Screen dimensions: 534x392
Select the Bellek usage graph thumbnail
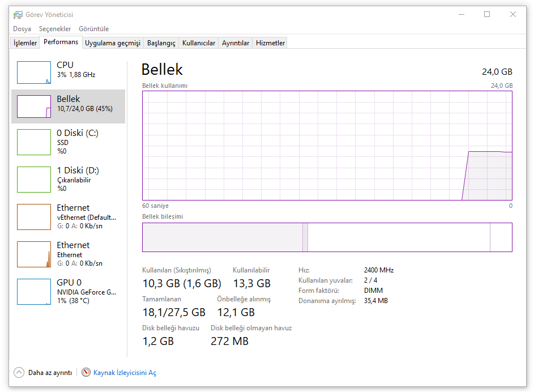point(34,106)
